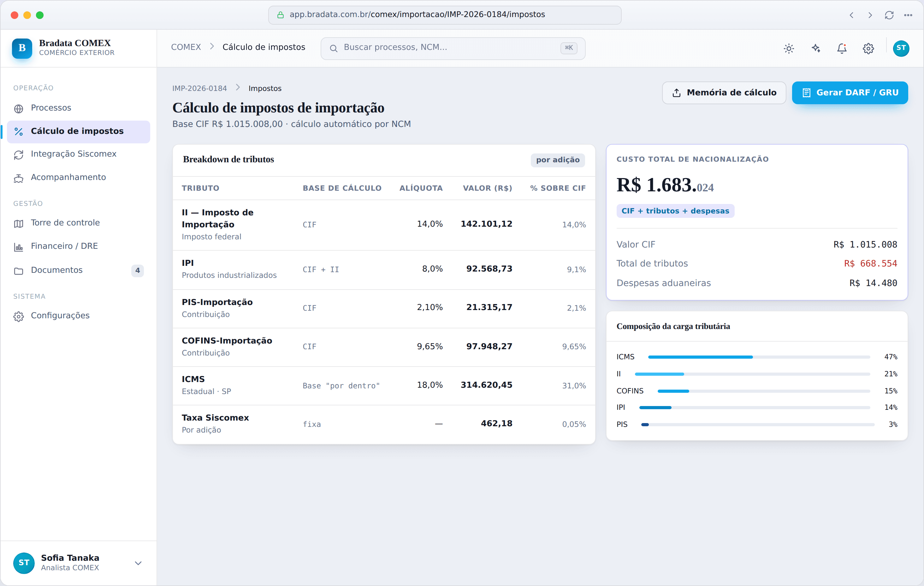Screen dimensions: 924x586
Task: Click the Memória de cálculo button
Action: pos(724,93)
